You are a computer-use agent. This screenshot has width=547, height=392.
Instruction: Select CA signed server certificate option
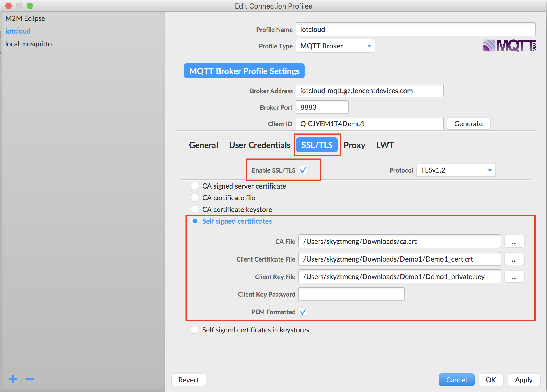pos(195,186)
